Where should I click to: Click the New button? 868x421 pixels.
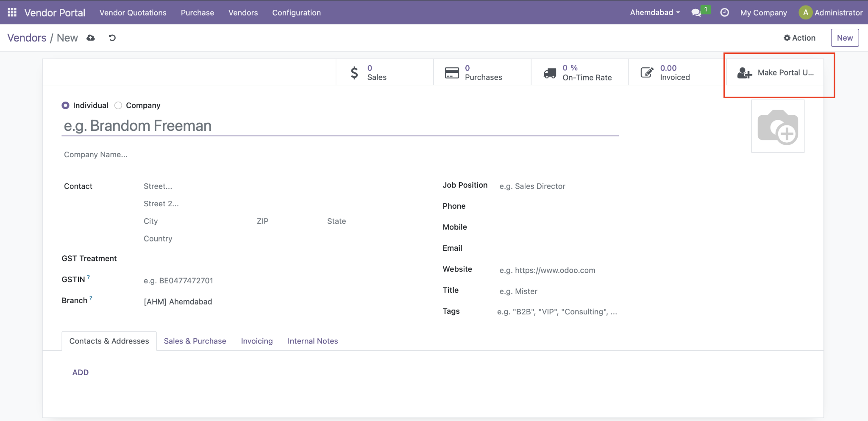point(845,38)
